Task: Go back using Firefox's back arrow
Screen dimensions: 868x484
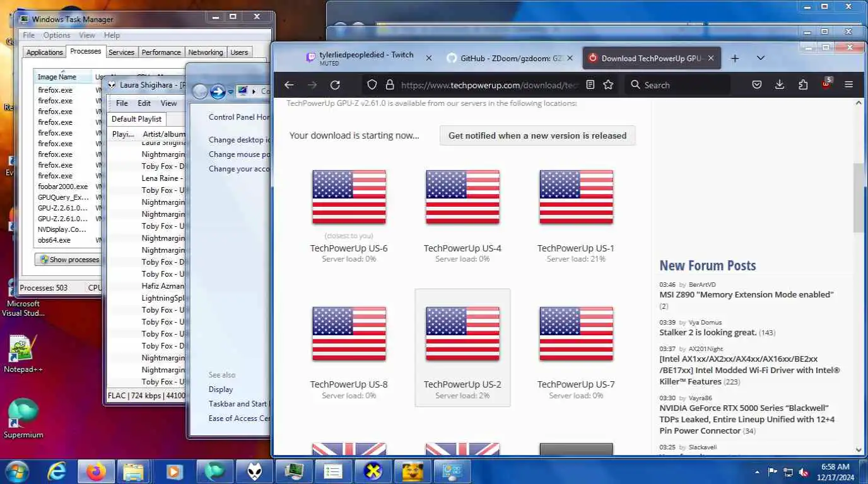Action: tap(289, 84)
